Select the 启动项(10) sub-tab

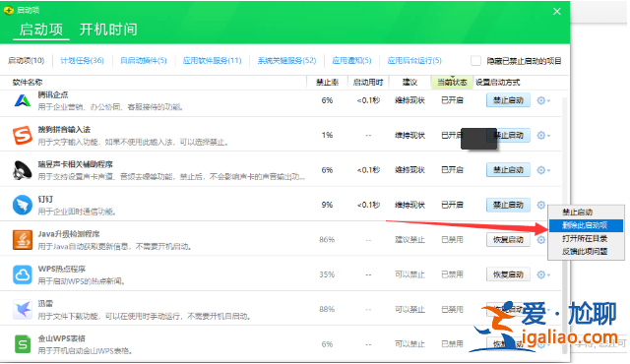click(x=27, y=61)
